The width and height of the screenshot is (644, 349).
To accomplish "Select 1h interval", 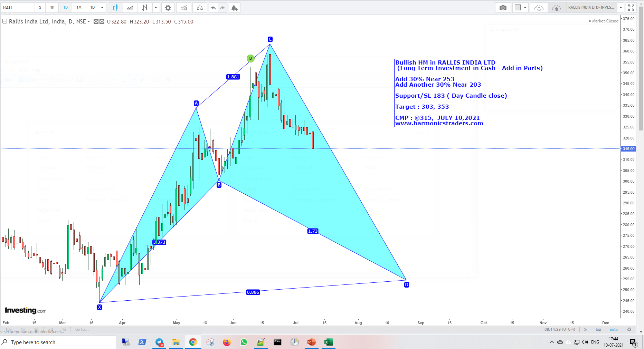I will [x=52, y=8].
